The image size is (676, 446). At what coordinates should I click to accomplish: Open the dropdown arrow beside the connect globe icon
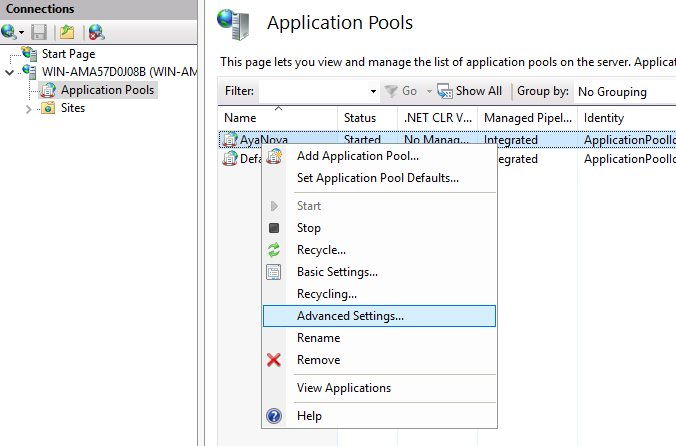pyautogui.click(x=21, y=33)
